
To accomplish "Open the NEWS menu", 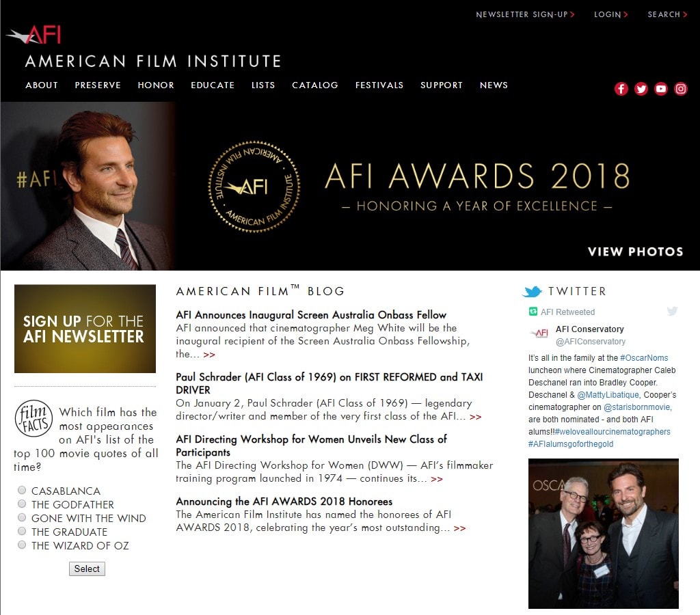I will [x=494, y=85].
